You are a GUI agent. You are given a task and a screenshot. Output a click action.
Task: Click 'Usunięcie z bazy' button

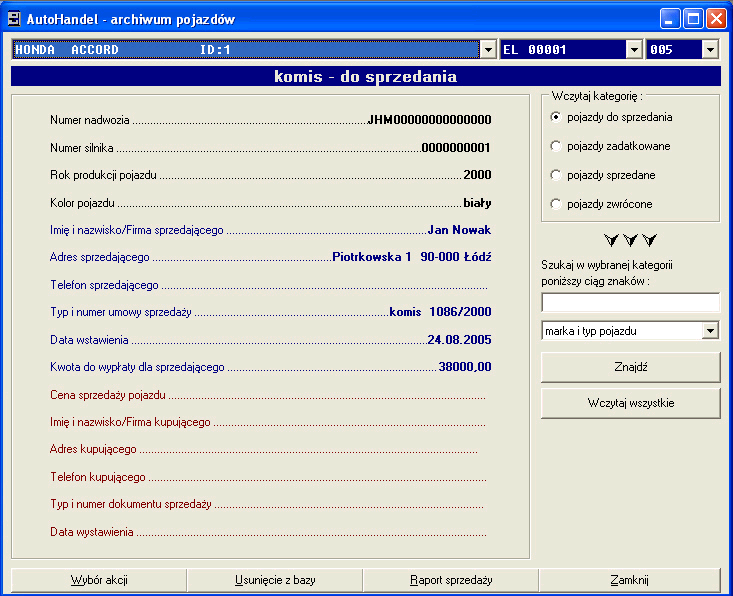click(275, 580)
